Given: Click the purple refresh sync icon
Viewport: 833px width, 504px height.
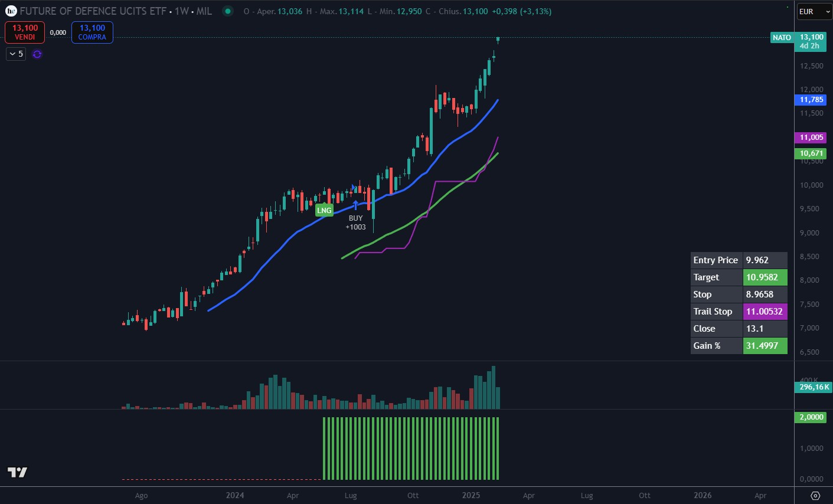Looking at the screenshot, I should (37, 54).
